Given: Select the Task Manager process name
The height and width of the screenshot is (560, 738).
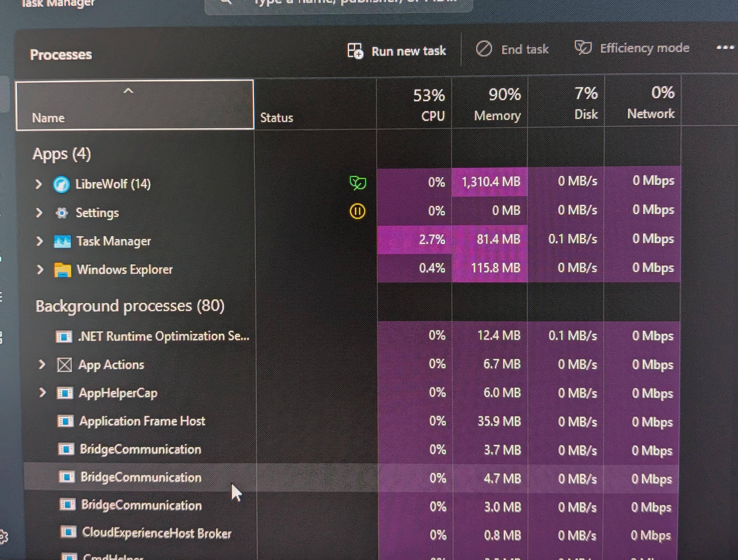Looking at the screenshot, I should coord(114,241).
